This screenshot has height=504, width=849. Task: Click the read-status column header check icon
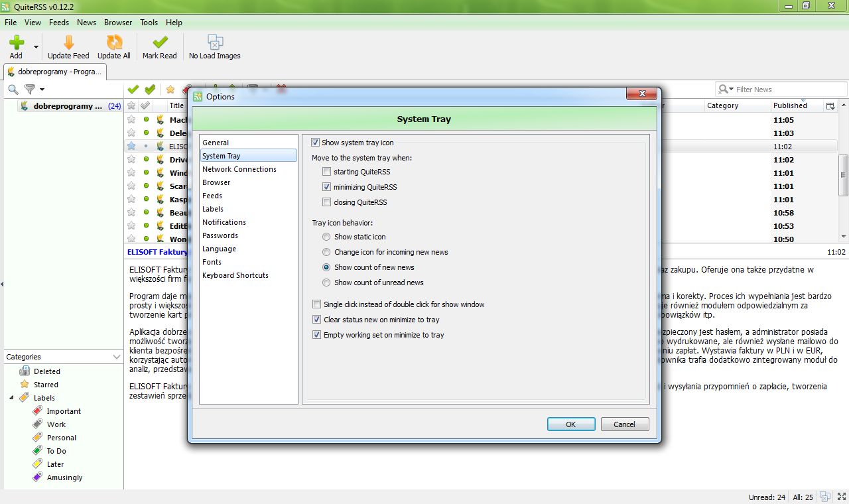145,105
